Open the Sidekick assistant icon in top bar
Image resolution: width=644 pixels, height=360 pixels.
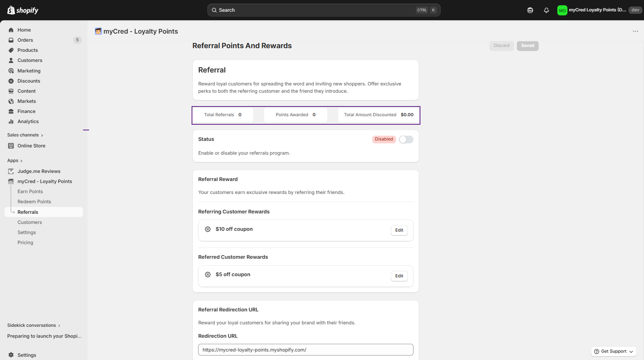530,10
